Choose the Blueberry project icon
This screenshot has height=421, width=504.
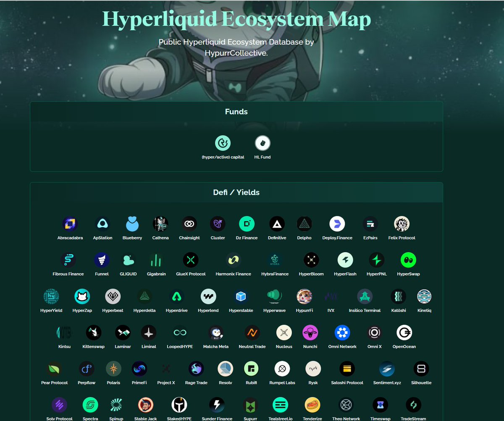(x=132, y=224)
